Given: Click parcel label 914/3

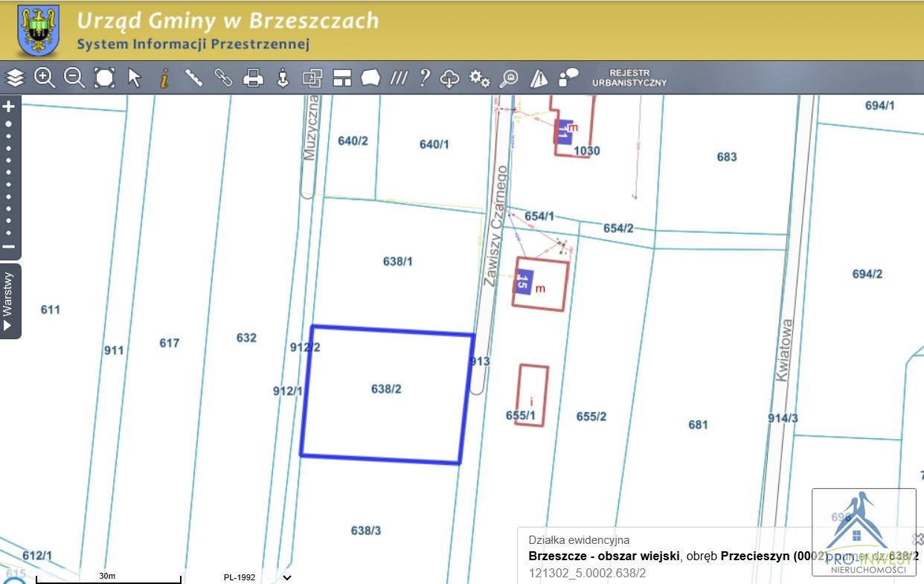Looking at the screenshot, I should 783,419.
